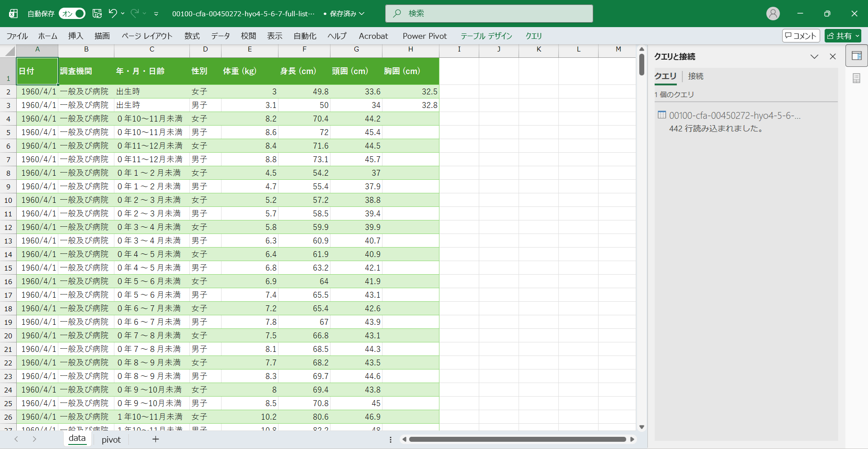Open the undo history dropdown arrow

(123, 14)
